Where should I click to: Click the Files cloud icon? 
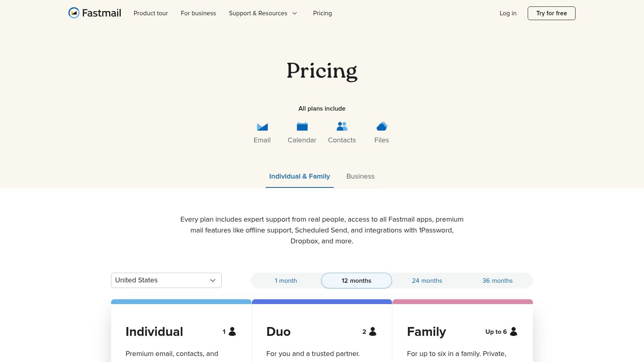click(382, 126)
